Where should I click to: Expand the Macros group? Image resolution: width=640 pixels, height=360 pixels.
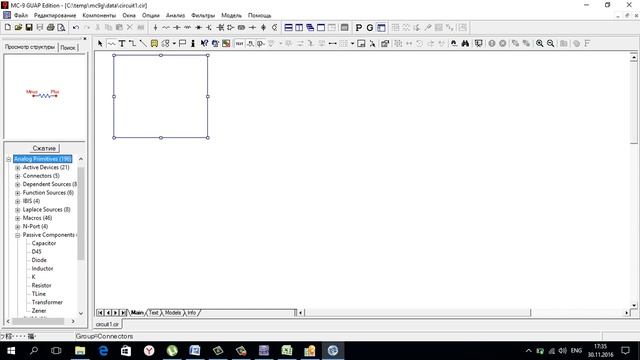click(18, 218)
